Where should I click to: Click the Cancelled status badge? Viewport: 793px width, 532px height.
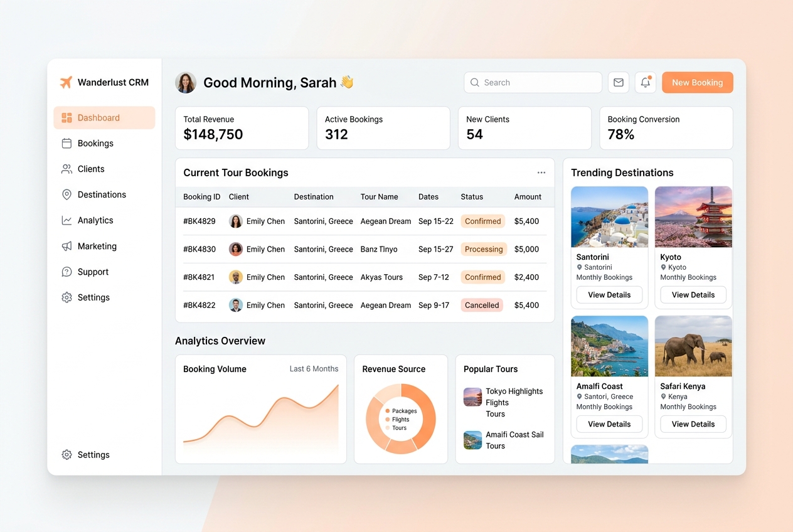pyautogui.click(x=482, y=306)
